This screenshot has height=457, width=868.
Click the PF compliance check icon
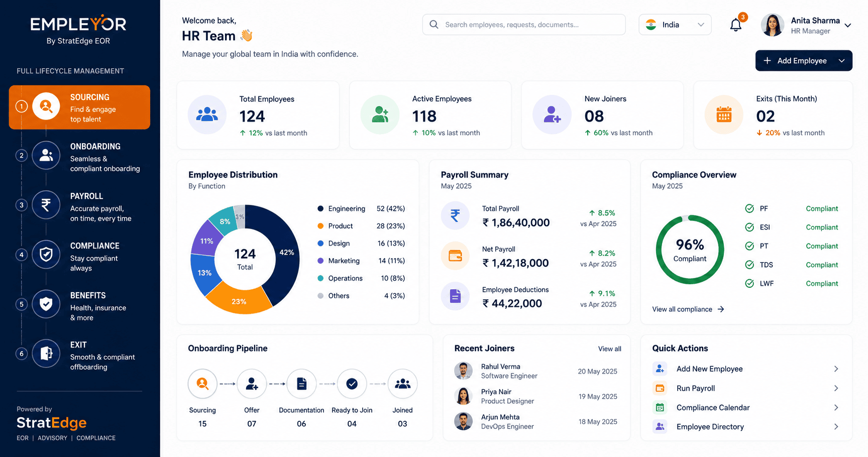pos(749,208)
